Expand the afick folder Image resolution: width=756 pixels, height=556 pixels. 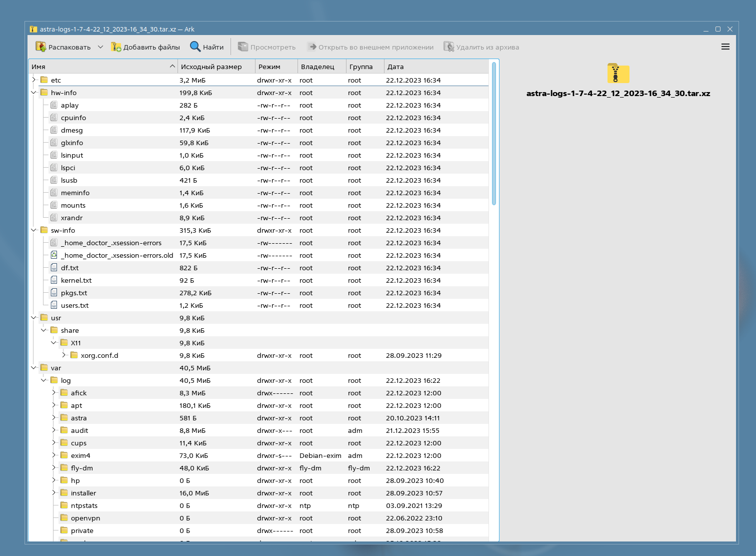[54, 393]
